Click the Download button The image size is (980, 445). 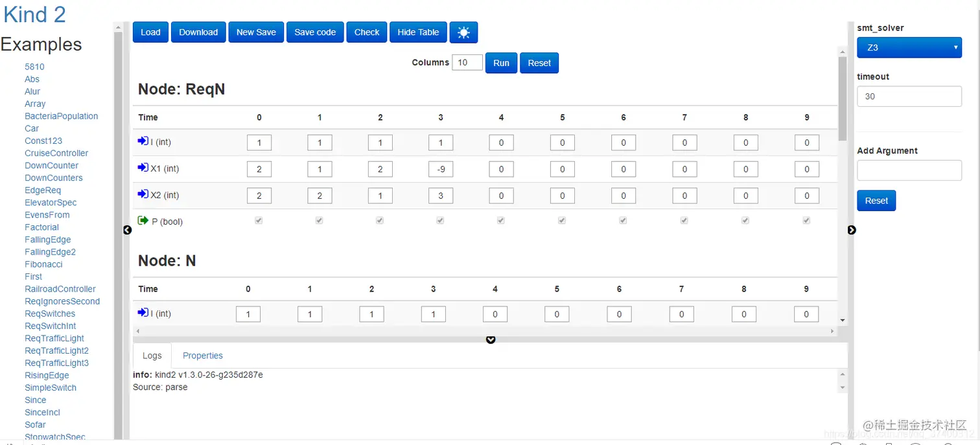198,32
